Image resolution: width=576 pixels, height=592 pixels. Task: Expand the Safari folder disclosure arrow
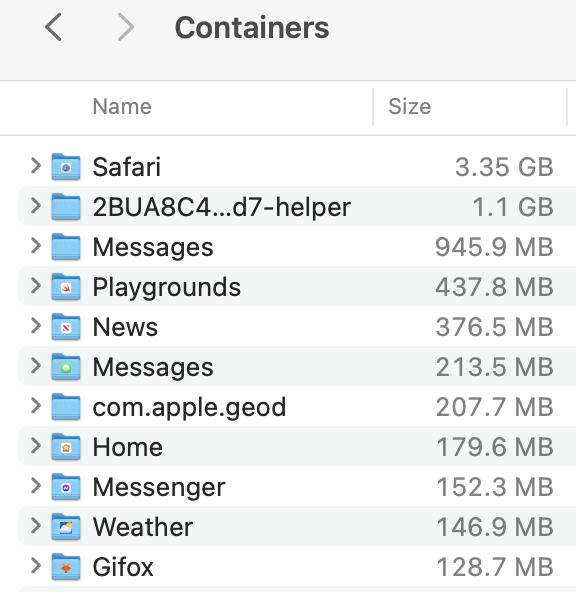point(35,166)
